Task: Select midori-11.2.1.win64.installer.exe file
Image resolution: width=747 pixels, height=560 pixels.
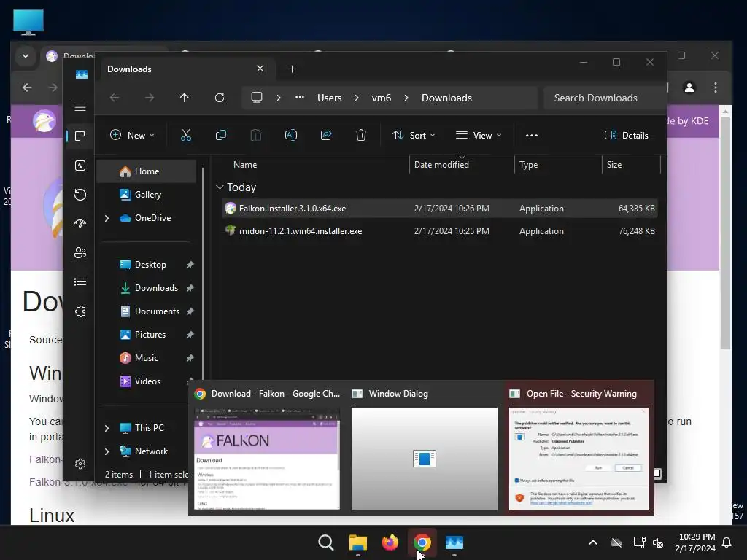Action: [x=440, y=231]
